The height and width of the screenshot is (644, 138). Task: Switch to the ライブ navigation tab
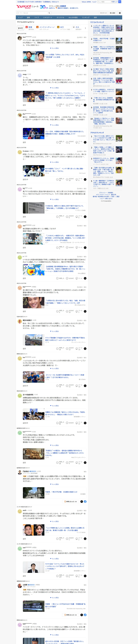click(x=37, y=17)
